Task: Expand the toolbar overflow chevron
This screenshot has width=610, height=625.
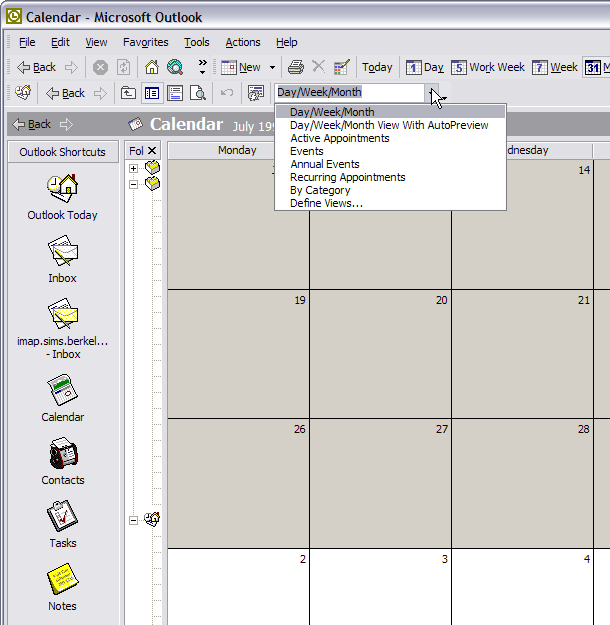Action: (203, 67)
